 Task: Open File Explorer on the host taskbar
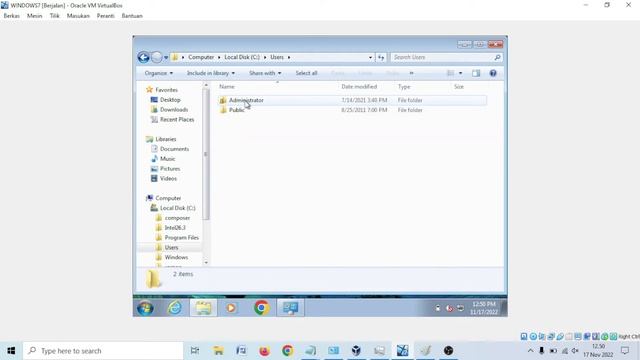pos(218,351)
